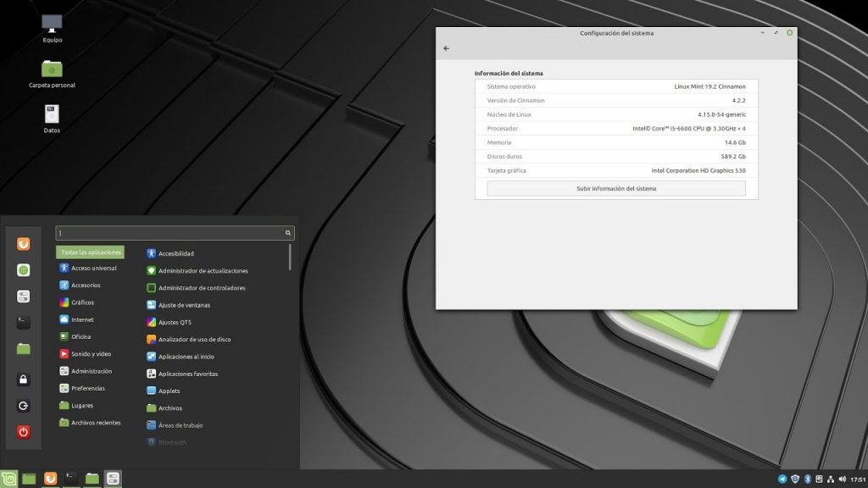Open the Telegram tray icon

pos(782,480)
